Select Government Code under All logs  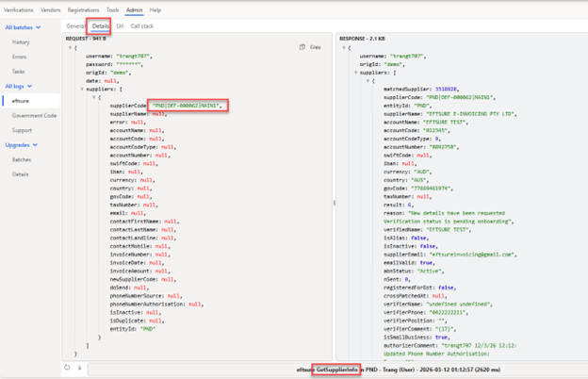pyautogui.click(x=34, y=115)
